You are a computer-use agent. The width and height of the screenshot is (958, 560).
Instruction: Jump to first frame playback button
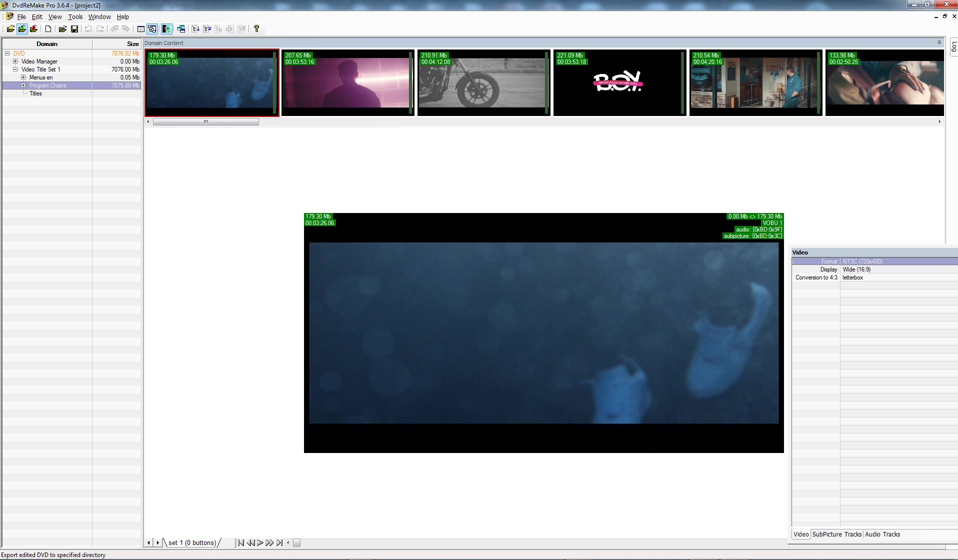(241, 542)
